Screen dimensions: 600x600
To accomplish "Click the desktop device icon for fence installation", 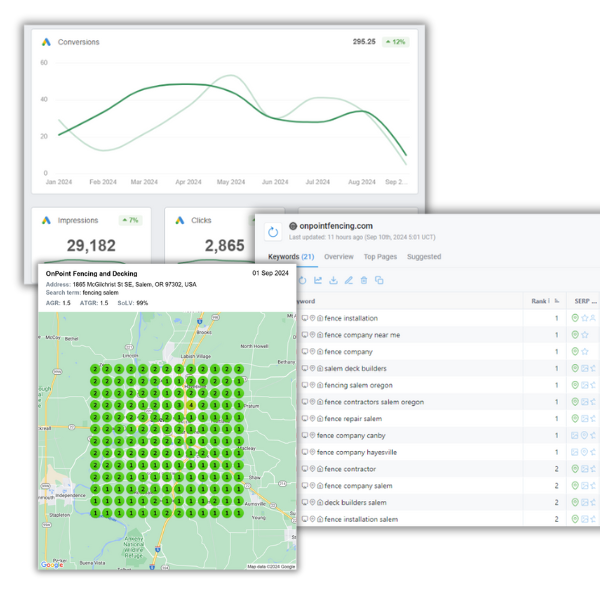I will click(305, 318).
